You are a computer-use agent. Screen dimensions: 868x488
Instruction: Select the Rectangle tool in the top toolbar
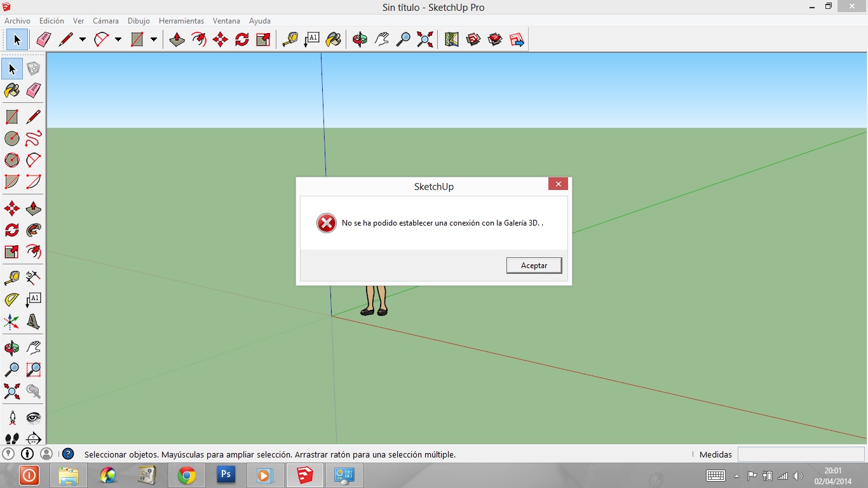click(137, 39)
